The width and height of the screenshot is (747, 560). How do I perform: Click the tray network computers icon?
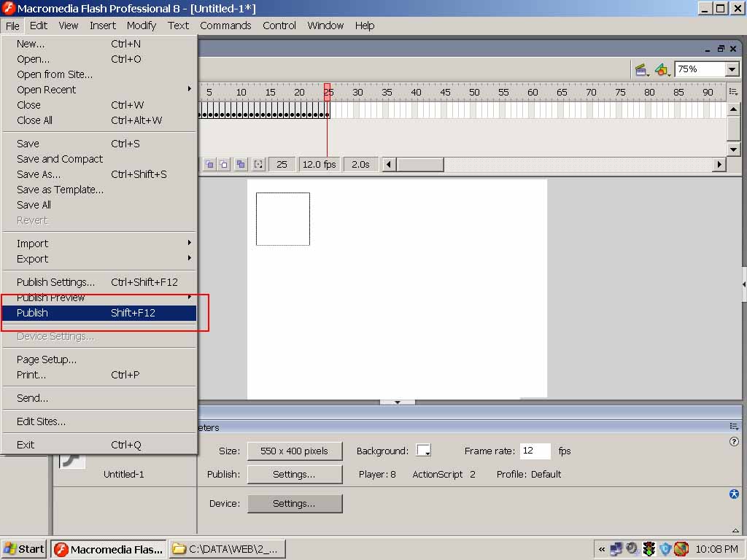click(x=616, y=549)
